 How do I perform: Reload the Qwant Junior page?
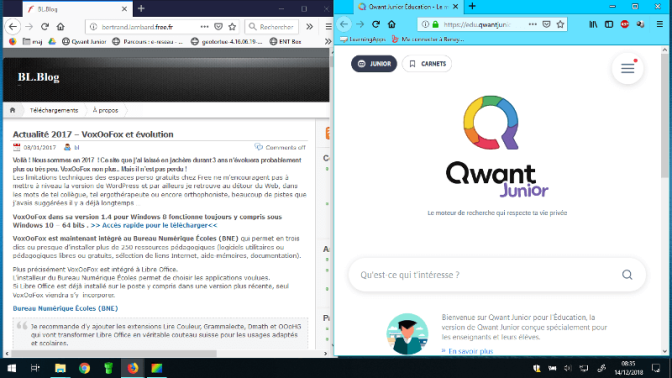click(x=376, y=24)
